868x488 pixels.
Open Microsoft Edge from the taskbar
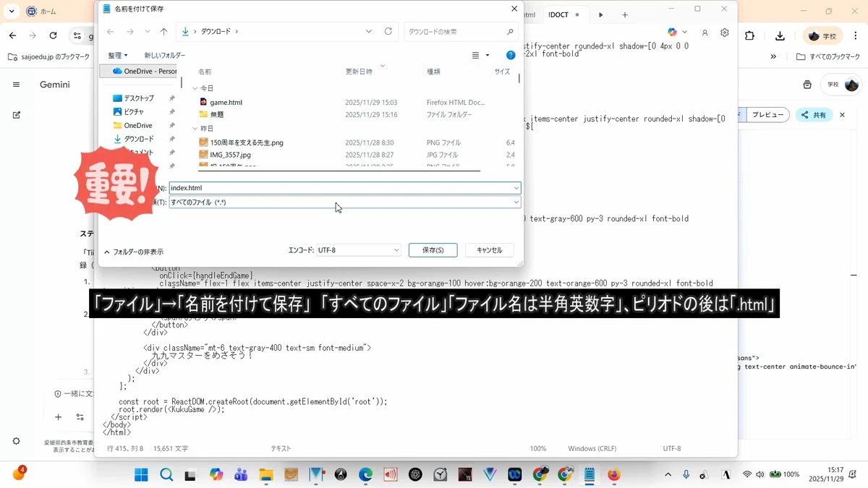[365, 475]
